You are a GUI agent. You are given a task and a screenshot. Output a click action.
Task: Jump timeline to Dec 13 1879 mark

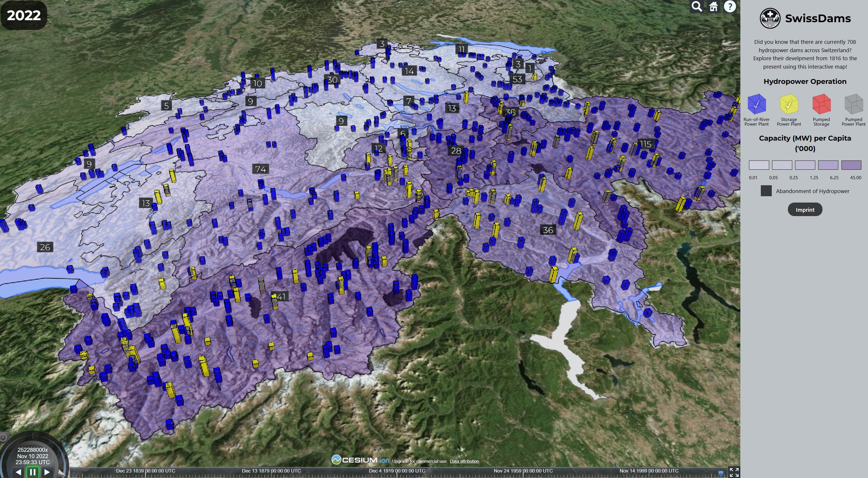pyautogui.click(x=271, y=471)
